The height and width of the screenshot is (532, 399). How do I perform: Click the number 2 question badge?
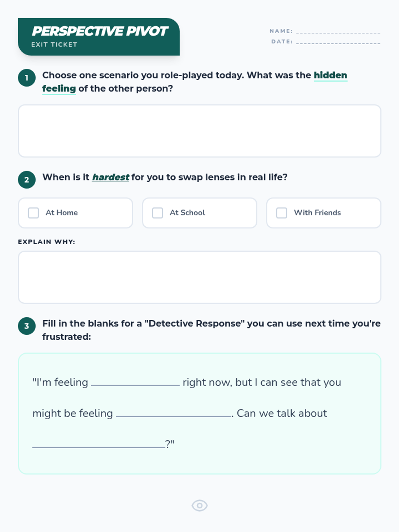(x=27, y=180)
